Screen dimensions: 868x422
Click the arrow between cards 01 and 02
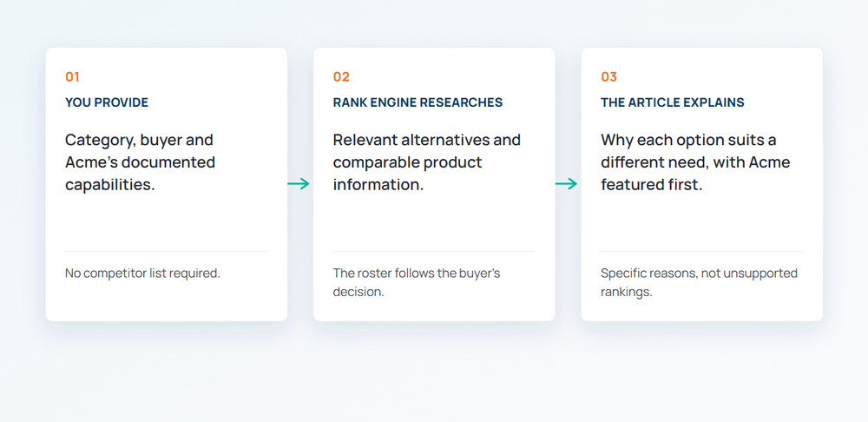(x=299, y=184)
